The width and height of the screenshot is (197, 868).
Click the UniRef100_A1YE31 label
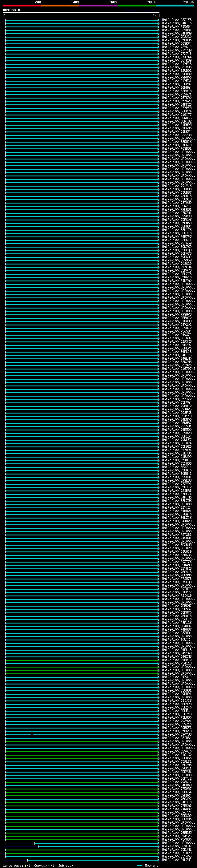click(177, 81)
